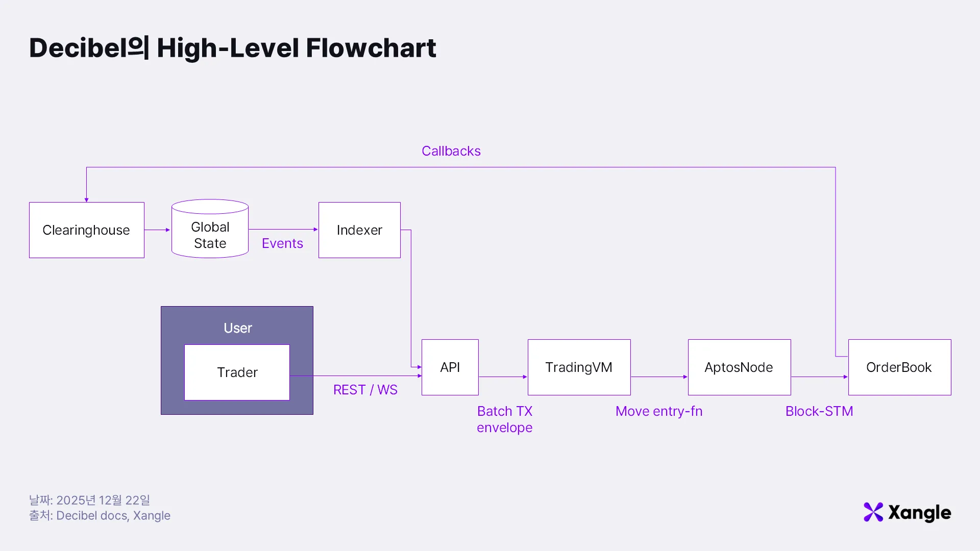Click the Decibel High-Level Flowchart title
The height and width of the screenshot is (551, 980).
tap(232, 48)
